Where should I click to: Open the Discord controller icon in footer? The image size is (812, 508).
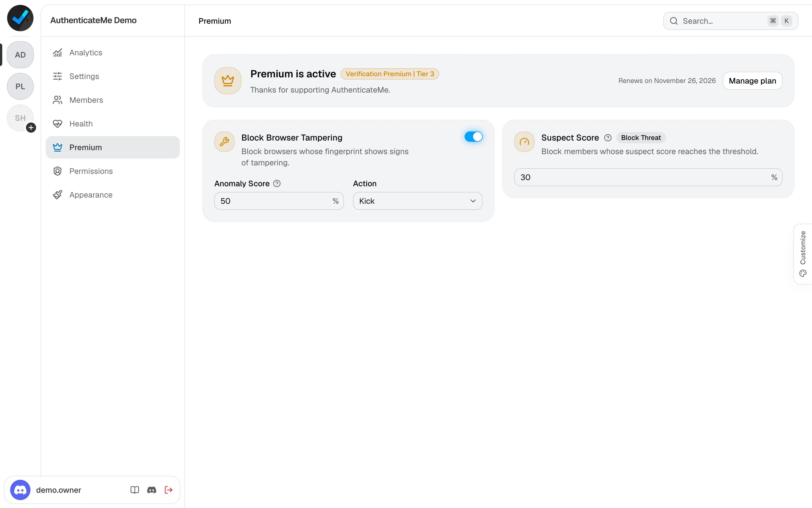click(152, 490)
